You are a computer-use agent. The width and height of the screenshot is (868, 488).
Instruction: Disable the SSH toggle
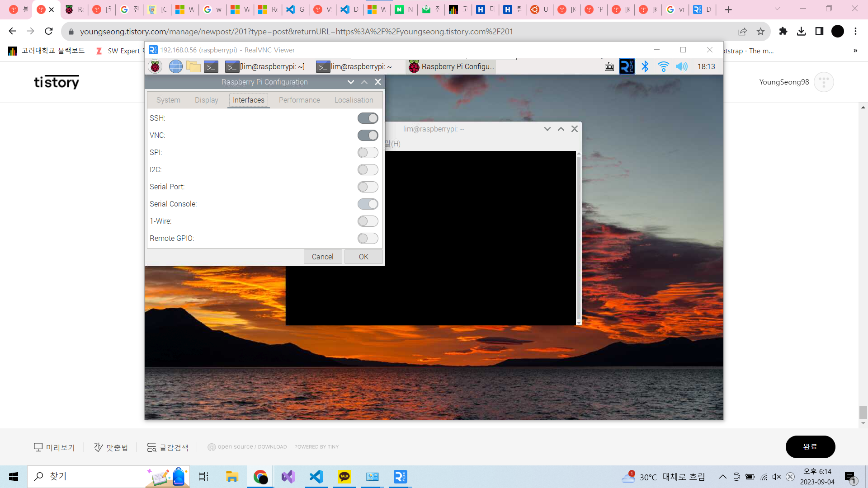click(x=368, y=118)
